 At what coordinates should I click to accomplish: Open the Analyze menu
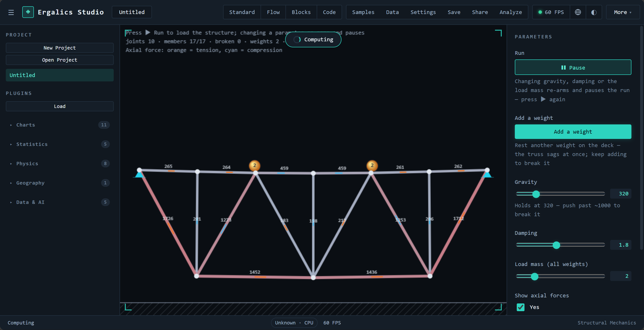pyautogui.click(x=510, y=12)
